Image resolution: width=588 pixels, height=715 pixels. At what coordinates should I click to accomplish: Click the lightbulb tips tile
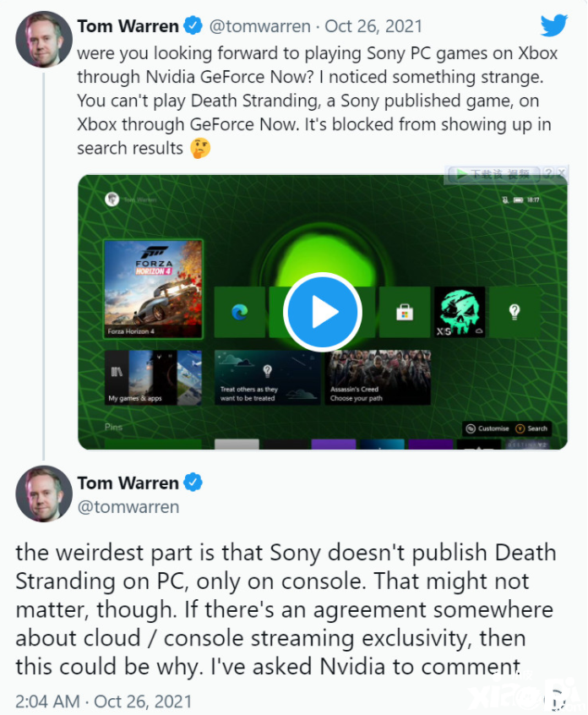coord(514,312)
